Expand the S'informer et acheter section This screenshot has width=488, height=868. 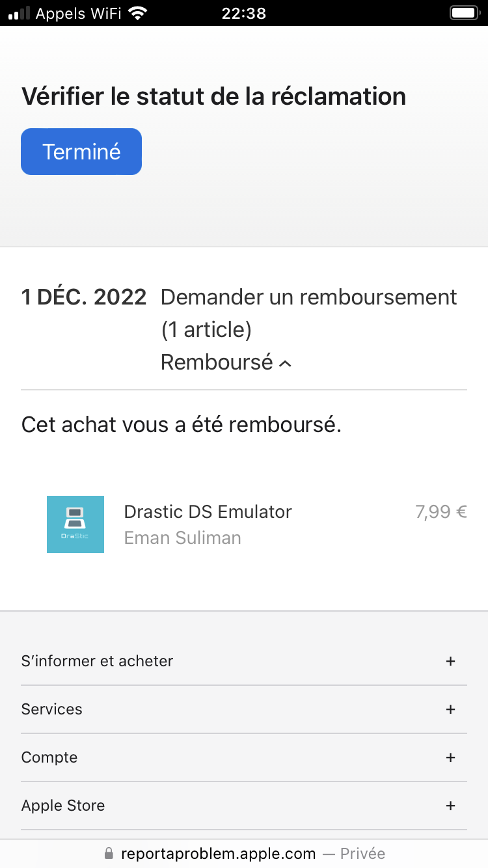[98, 661]
